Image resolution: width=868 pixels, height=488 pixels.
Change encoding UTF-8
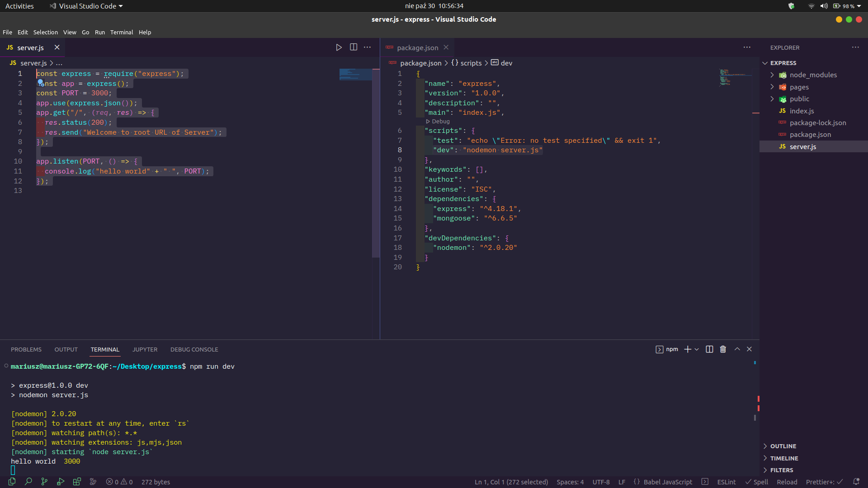(x=601, y=482)
